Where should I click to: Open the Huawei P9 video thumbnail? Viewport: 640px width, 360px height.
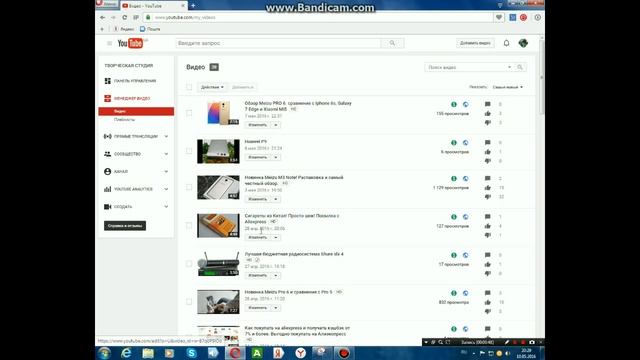point(218,151)
